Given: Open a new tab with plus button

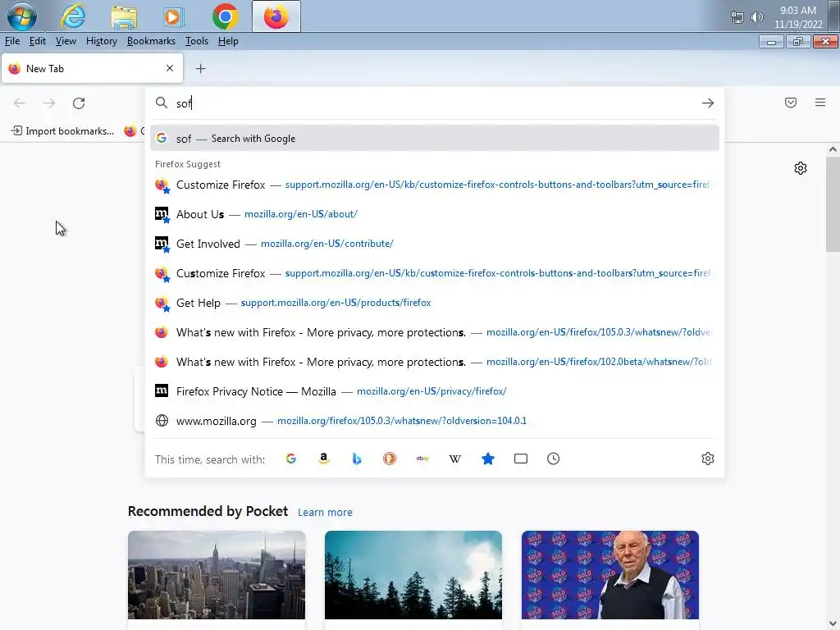Looking at the screenshot, I should 200,69.
